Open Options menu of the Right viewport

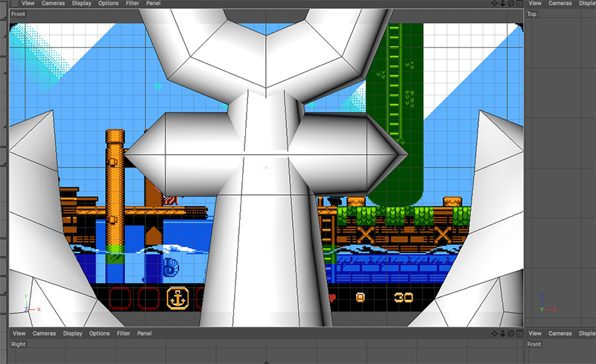click(99, 333)
